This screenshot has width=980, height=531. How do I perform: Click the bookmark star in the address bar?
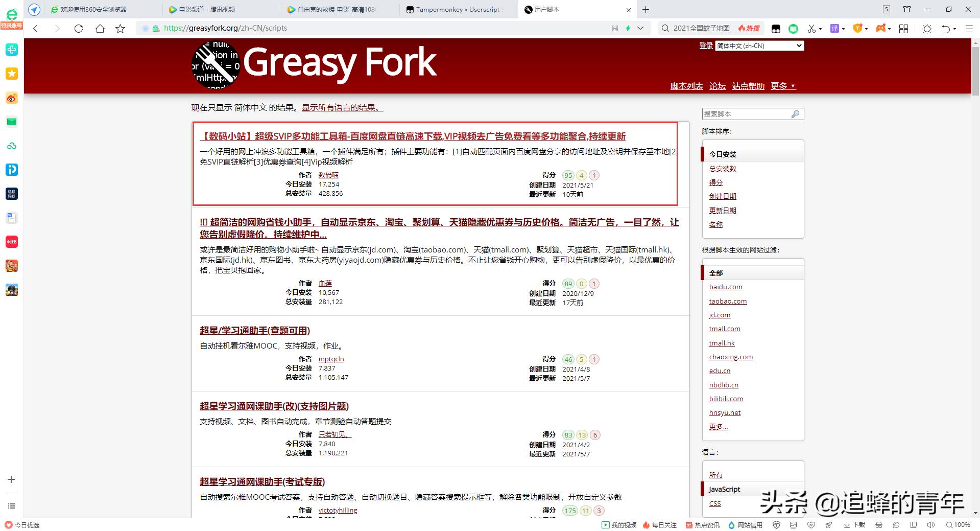[x=119, y=29]
